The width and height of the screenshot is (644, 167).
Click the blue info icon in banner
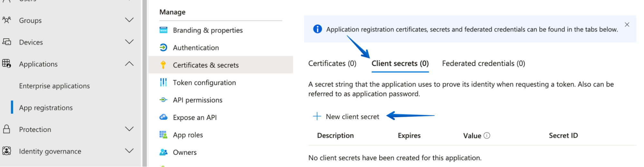[317, 29]
